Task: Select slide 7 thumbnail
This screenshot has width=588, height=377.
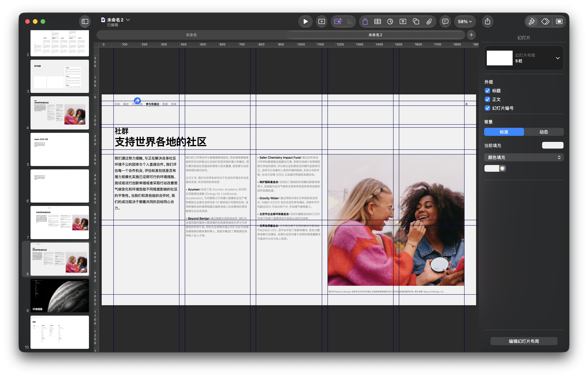Action: click(59, 223)
